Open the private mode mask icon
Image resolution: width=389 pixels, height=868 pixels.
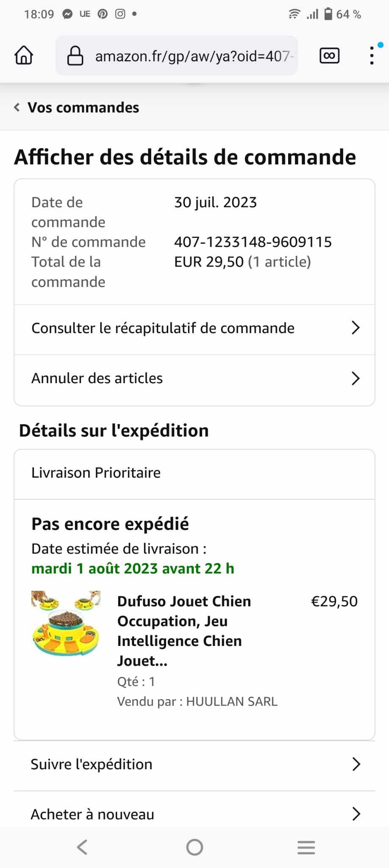tap(329, 56)
